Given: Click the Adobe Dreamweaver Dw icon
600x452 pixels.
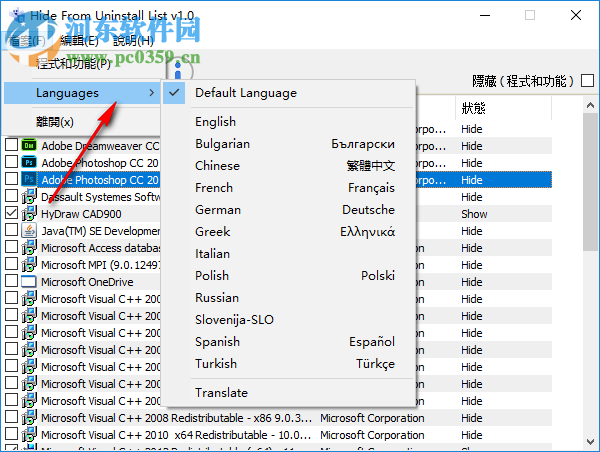Looking at the screenshot, I should (29, 145).
